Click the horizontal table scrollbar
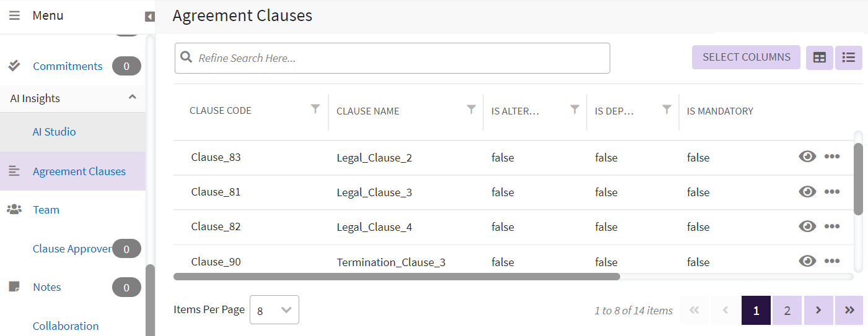Image resolution: width=868 pixels, height=336 pixels. (397, 277)
